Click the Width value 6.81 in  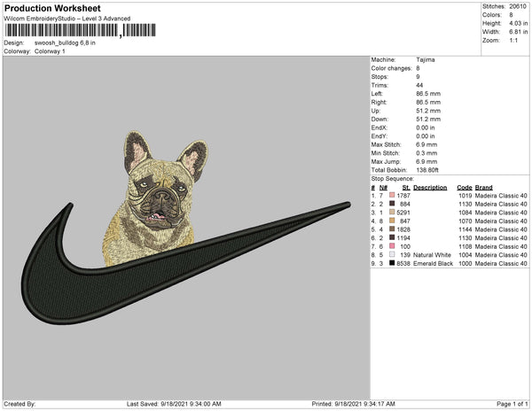pos(519,32)
